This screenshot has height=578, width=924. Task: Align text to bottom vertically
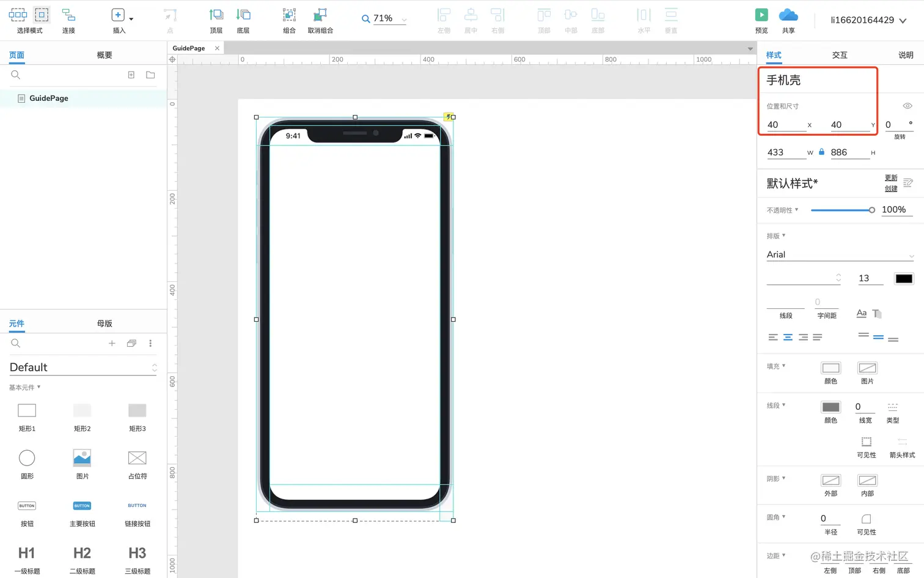click(893, 339)
